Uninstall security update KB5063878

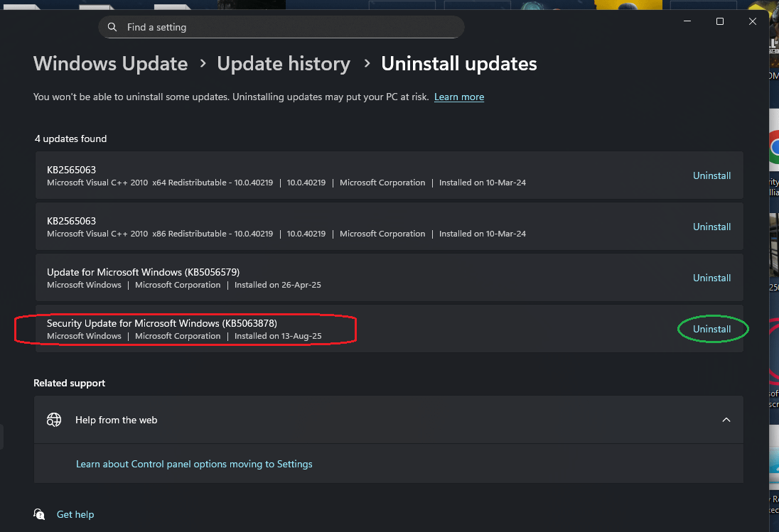[711, 329]
